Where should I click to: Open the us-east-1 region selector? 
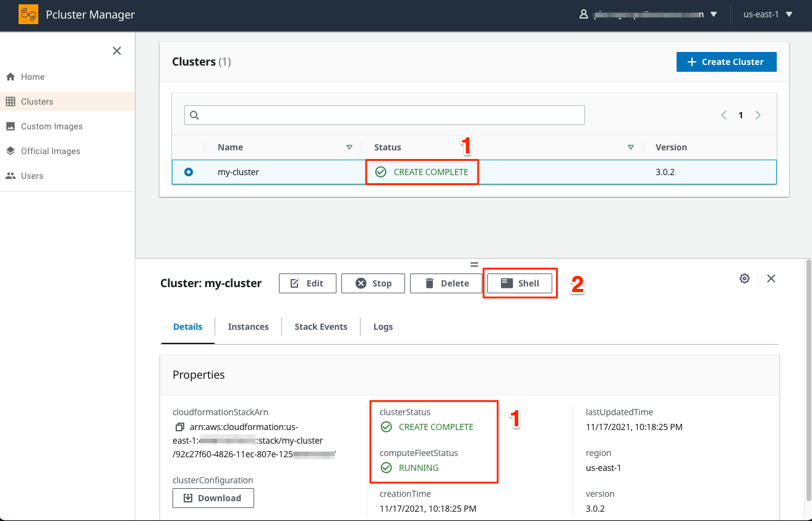point(768,14)
